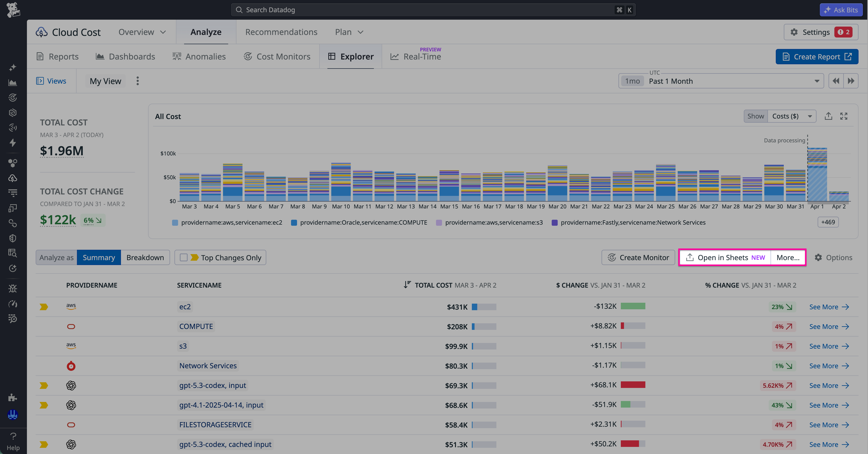This screenshot has height=454, width=868.
Task: Select the My View saved view
Action: 105,81
